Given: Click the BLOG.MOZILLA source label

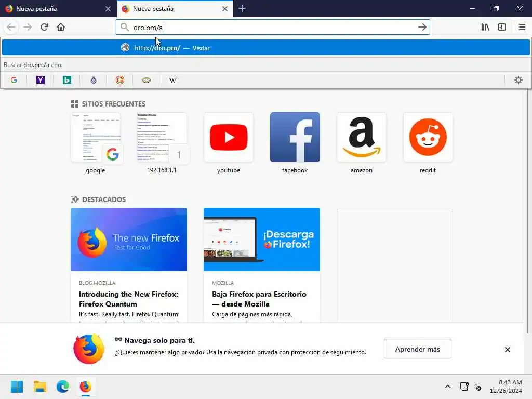Looking at the screenshot, I should pos(97,283).
